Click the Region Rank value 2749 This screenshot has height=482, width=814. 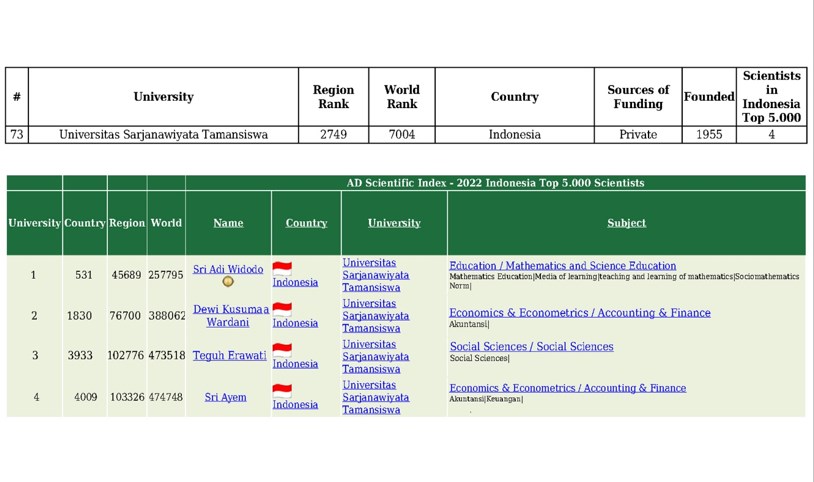pos(333,135)
